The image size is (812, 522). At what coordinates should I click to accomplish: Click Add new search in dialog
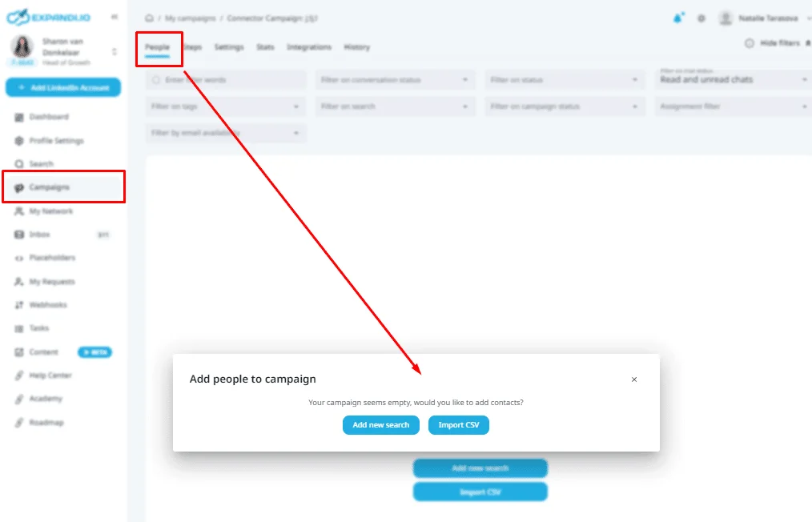pyautogui.click(x=381, y=425)
